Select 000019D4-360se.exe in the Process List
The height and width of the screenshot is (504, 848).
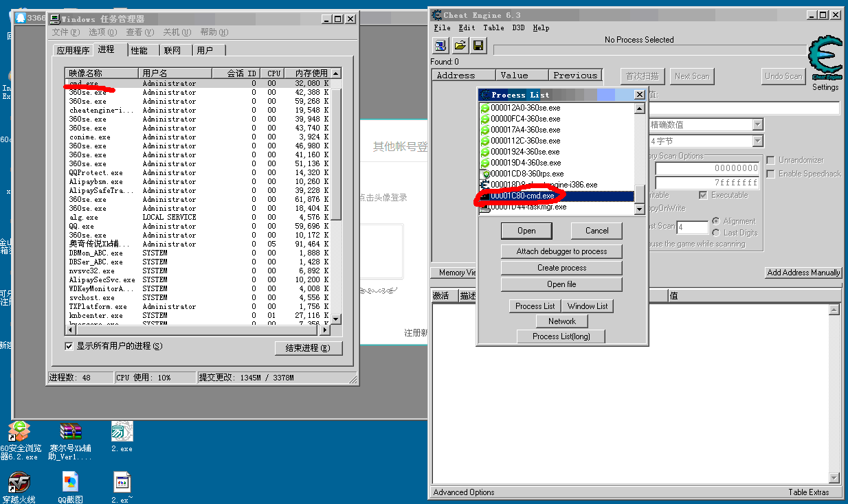coord(526,163)
